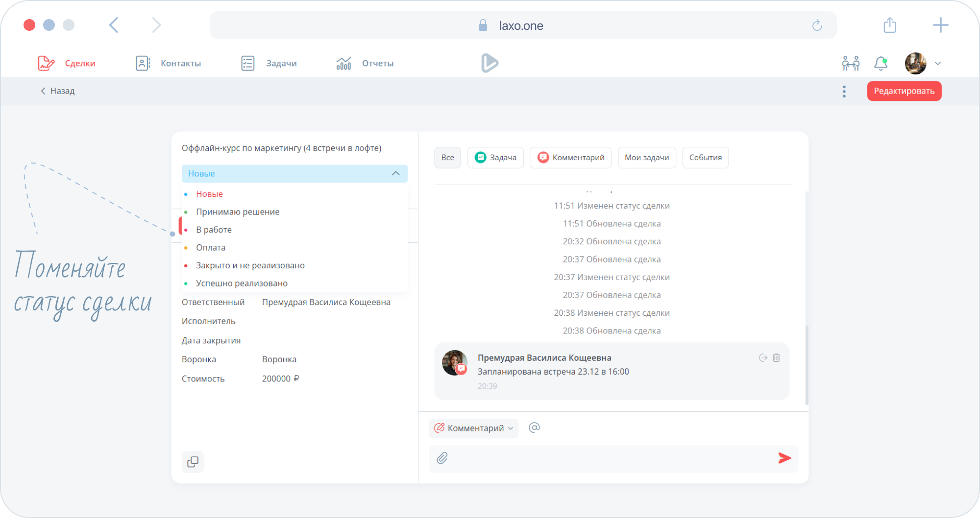Delete the comment with trash icon

pyautogui.click(x=777, y=358)
